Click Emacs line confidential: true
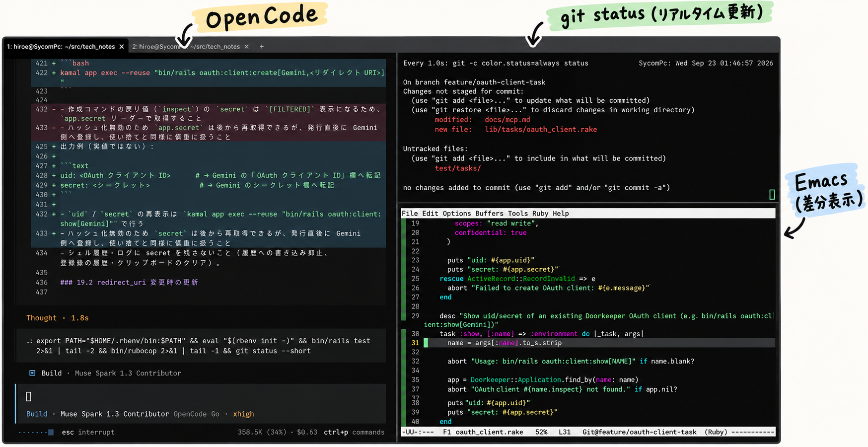 click(491, 232)
